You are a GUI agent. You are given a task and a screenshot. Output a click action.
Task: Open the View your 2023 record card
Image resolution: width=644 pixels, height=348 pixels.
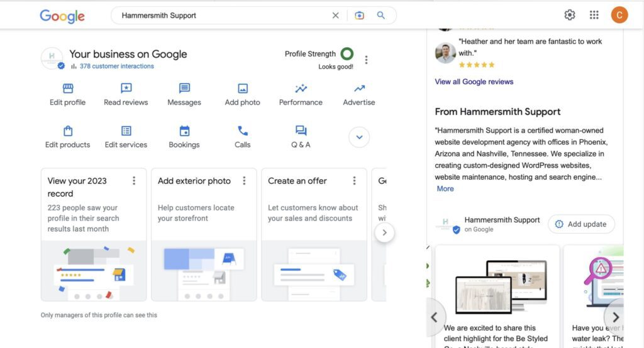pos(94,234)
